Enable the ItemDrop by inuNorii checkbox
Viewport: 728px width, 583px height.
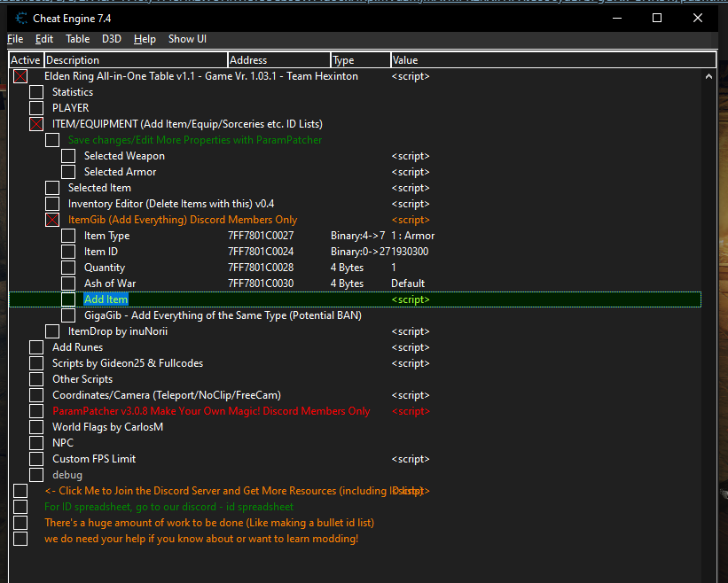click(x=52, y=331)
